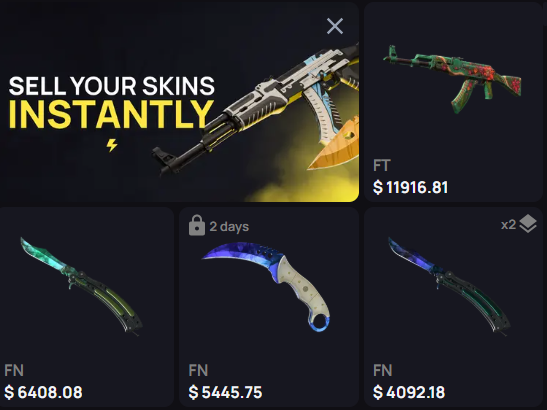
Task: Select the teal butterfly knife image
Action: tap(81, 286)
